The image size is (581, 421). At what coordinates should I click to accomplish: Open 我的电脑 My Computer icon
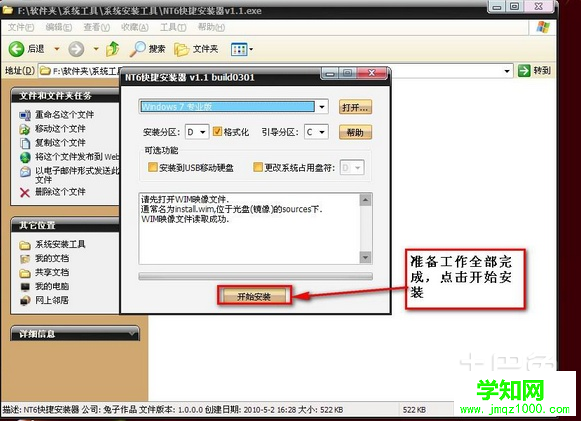25,286
